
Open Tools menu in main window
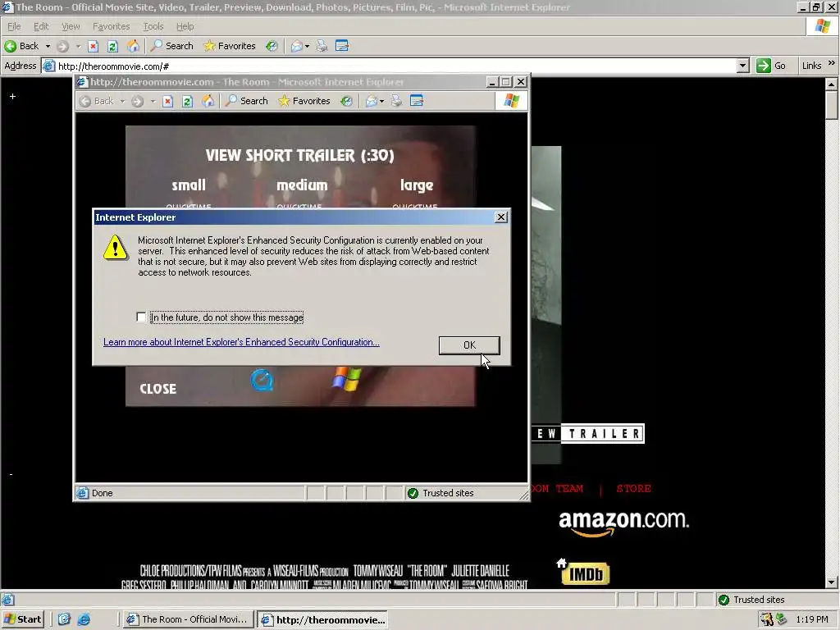(x=153, y=26)
